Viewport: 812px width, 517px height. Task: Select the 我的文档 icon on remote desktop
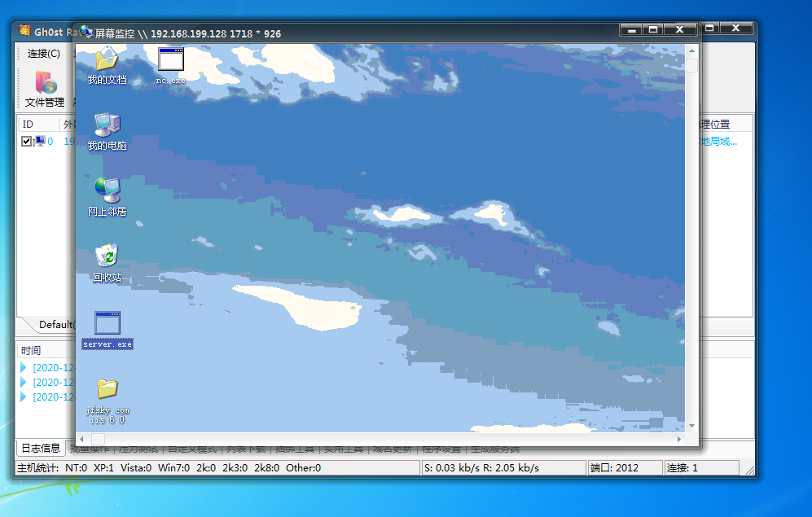107,66
